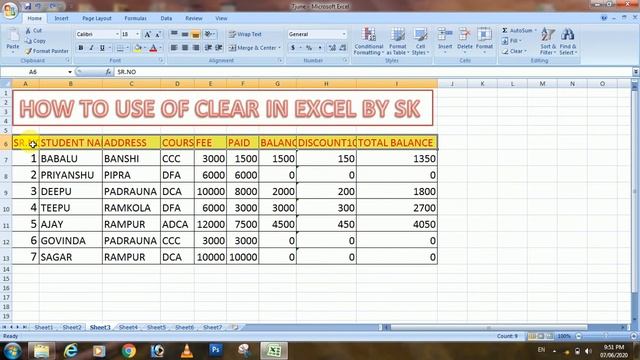Screen dimensions: 640x360
Task: Decrease the font size
Action: pos(158,34)
